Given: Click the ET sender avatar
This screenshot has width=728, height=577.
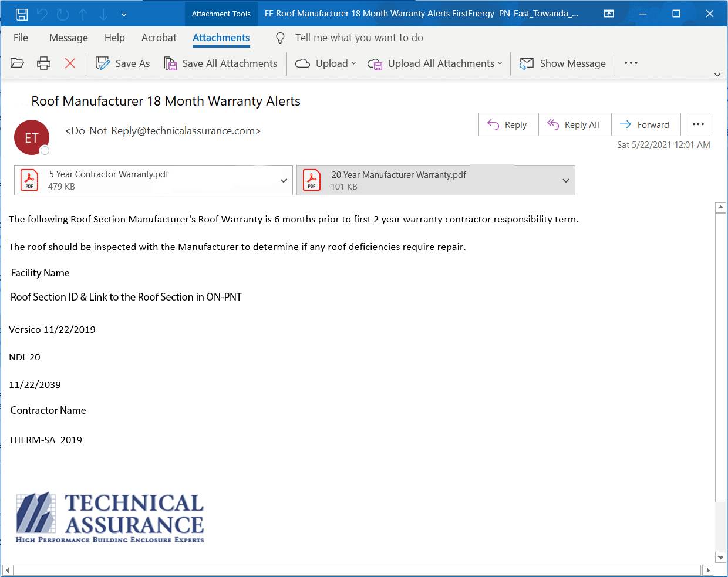Looking at the screenshot, I should point(32,137).
